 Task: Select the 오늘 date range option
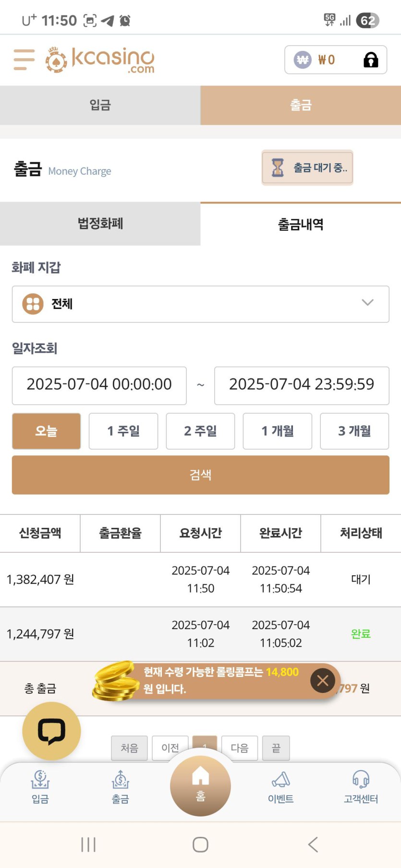[x=46, y=431]
